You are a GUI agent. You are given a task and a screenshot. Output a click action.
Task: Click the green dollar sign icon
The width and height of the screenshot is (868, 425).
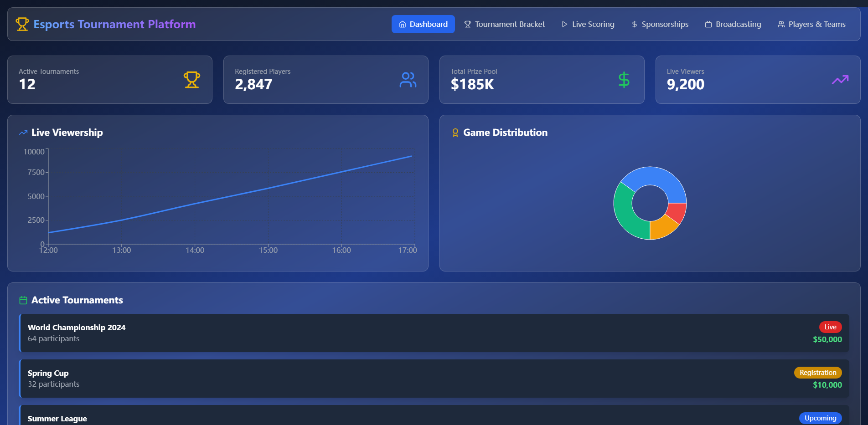pos(624,80)
